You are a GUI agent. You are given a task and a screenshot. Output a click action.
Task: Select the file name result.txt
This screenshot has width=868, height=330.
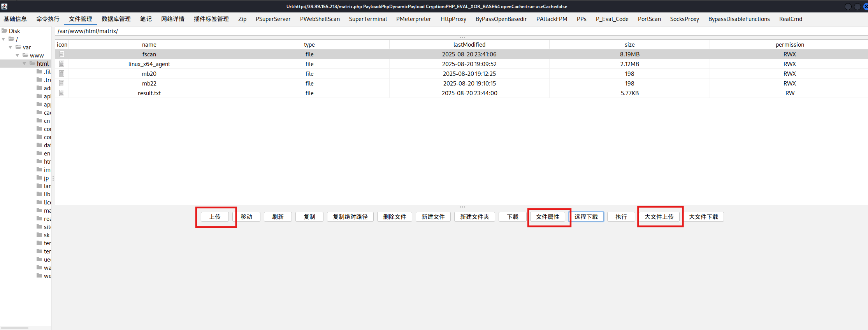(149, 93)
